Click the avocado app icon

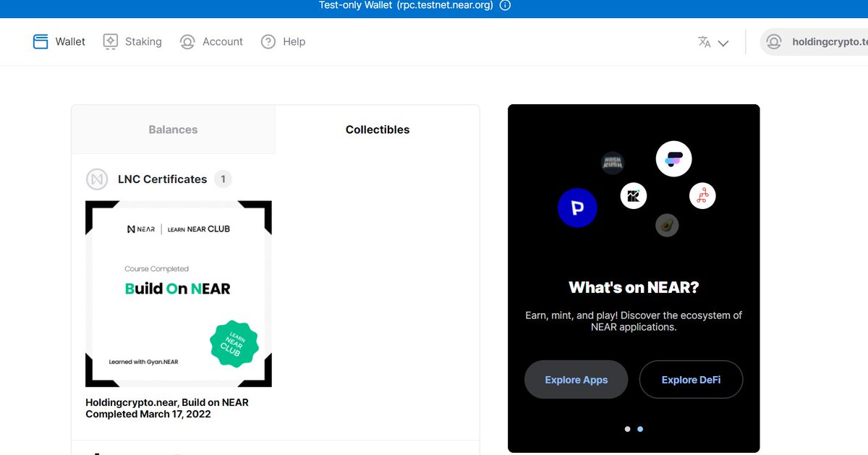pyautogui.click(x=667, y=225)
